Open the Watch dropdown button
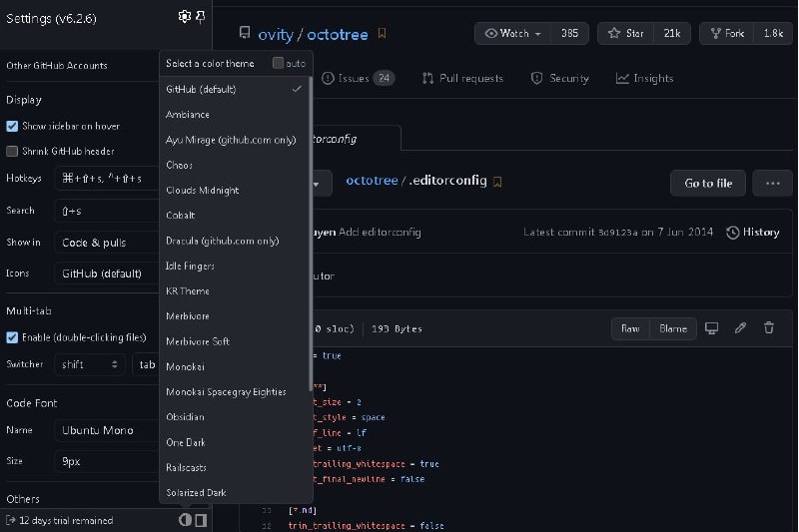The image size is (799, 532). click(512, 34)
